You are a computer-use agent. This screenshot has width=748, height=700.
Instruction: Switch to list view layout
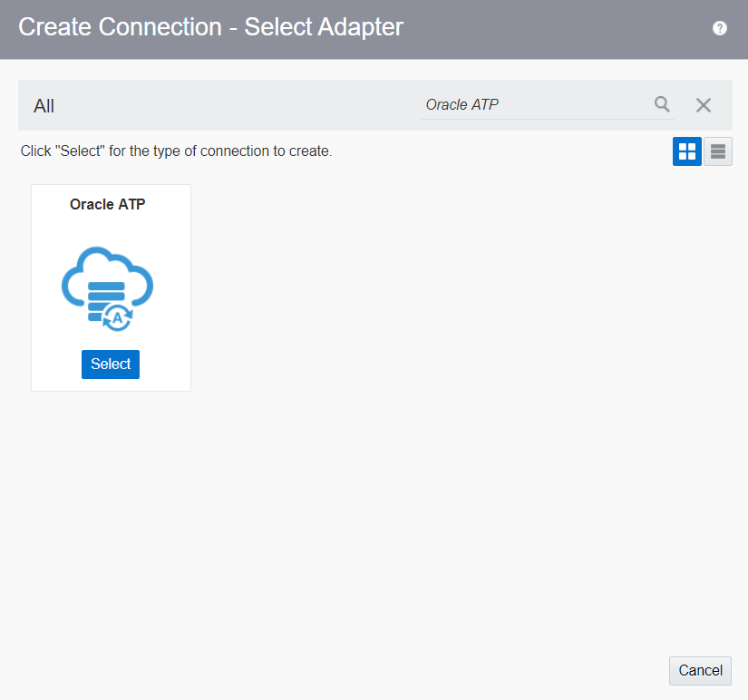click(x=717, y=151)
